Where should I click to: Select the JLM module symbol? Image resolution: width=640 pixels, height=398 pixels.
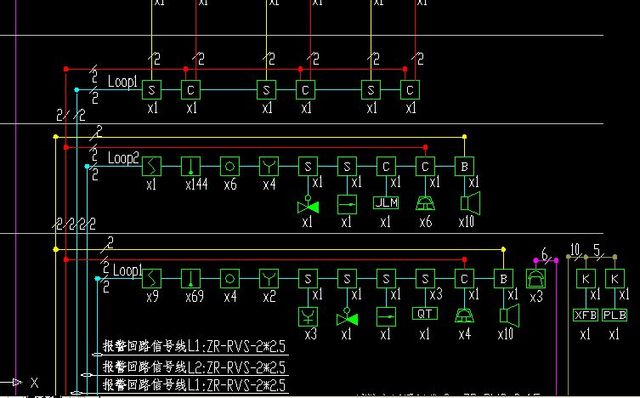tap(386, 203)
